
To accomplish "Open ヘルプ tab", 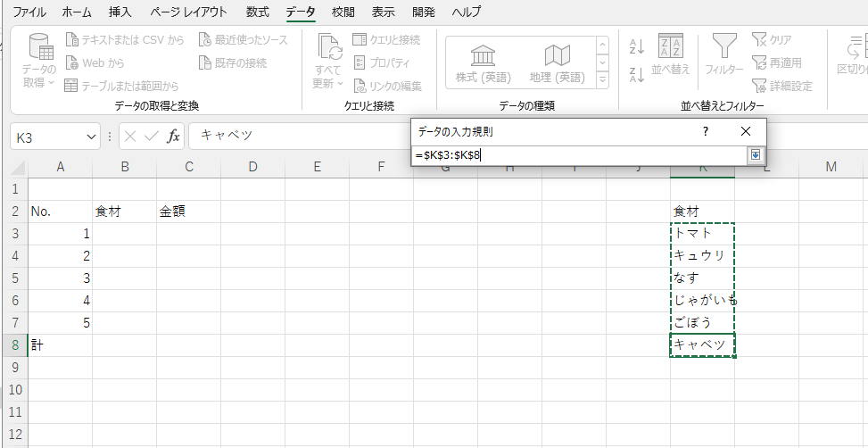I will (466, 12).
